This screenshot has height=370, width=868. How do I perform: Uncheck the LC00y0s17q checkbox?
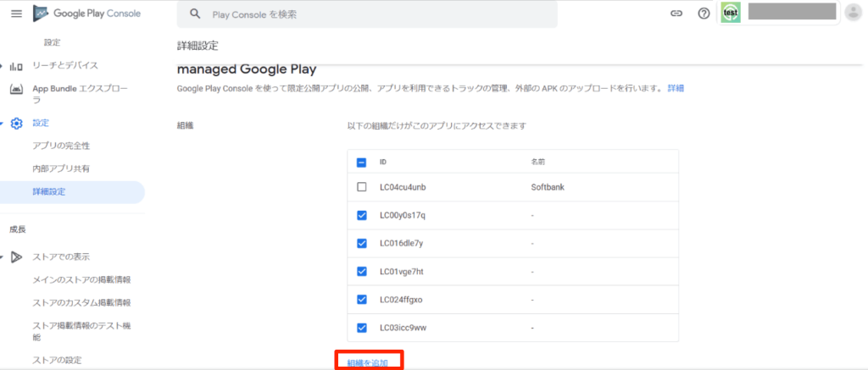(x=361, y=215)
